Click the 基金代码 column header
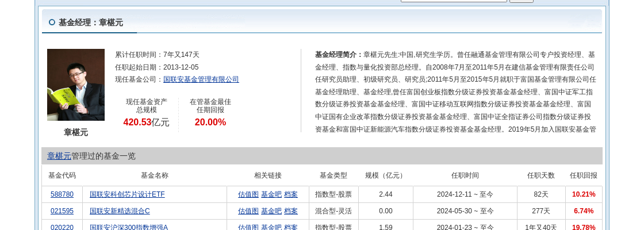Image resolution: width=644 pixels, height=230 pixels. coord(62,175)
